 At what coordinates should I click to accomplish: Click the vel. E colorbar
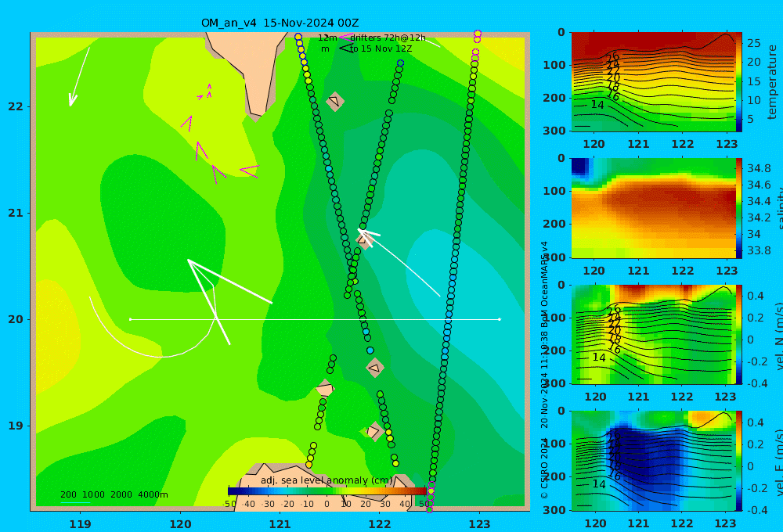coord(739,461)
